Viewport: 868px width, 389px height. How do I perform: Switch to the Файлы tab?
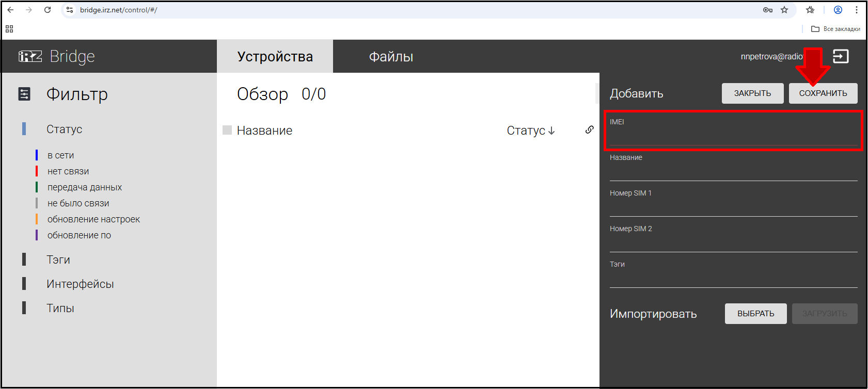coord(391,57)
